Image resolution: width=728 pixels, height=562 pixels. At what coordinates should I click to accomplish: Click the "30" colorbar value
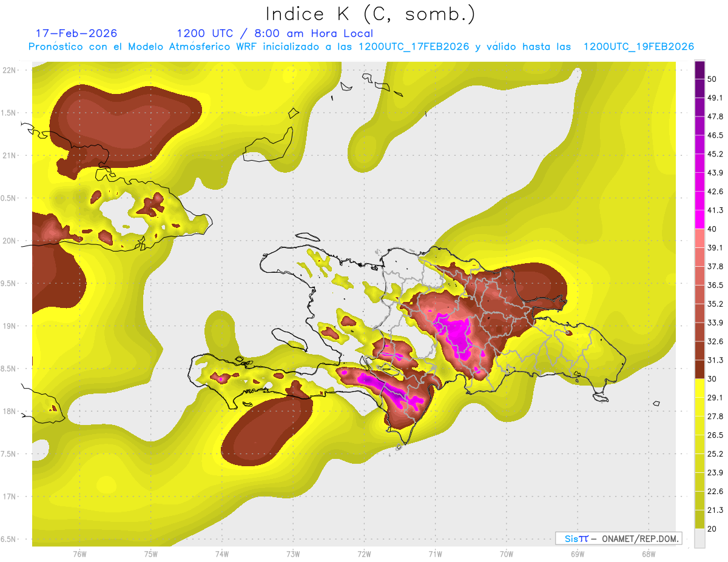click(x=712, y=379)
